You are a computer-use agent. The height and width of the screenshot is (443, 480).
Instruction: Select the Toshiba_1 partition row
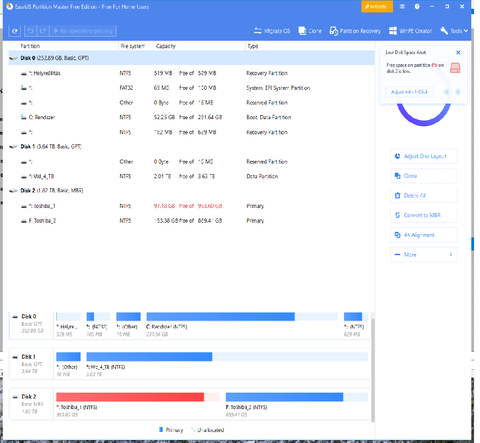[192, 206]
